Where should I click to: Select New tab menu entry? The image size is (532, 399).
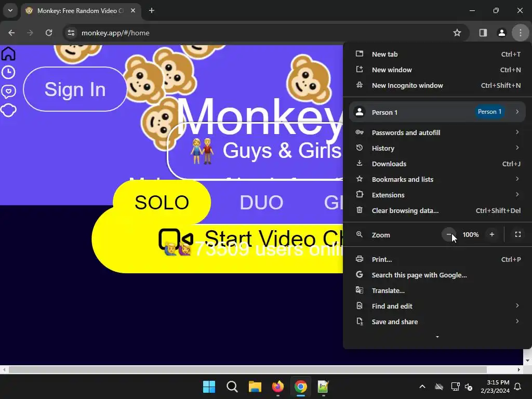437,54
